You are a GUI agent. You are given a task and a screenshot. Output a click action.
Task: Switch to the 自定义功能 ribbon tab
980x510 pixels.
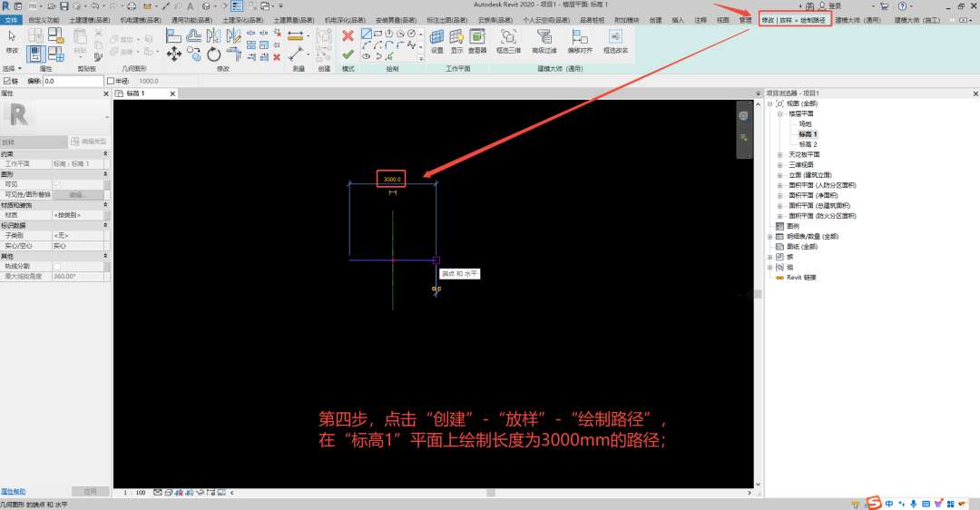(x=44, y=20)
